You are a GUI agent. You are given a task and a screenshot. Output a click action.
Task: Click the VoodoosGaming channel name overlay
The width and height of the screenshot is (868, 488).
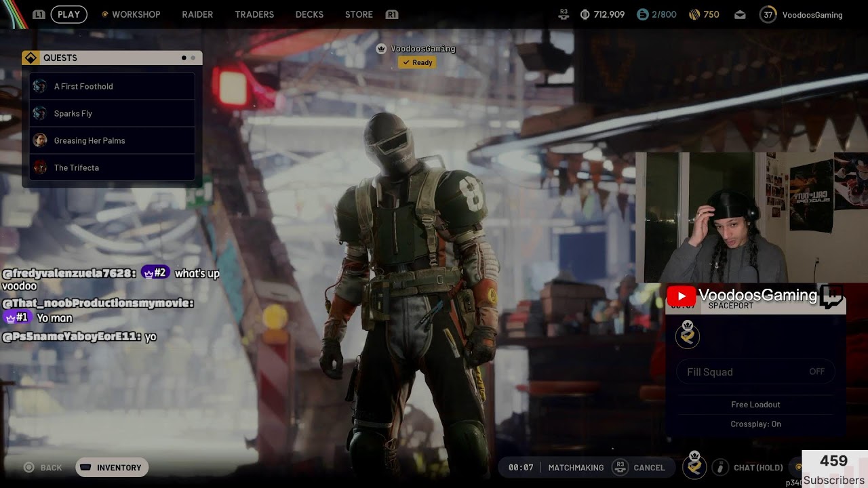[757, 296]
